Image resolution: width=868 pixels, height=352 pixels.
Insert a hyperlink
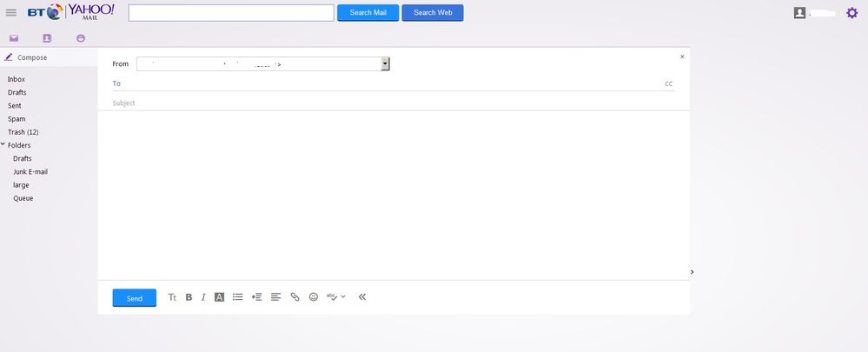click(295, 297)
